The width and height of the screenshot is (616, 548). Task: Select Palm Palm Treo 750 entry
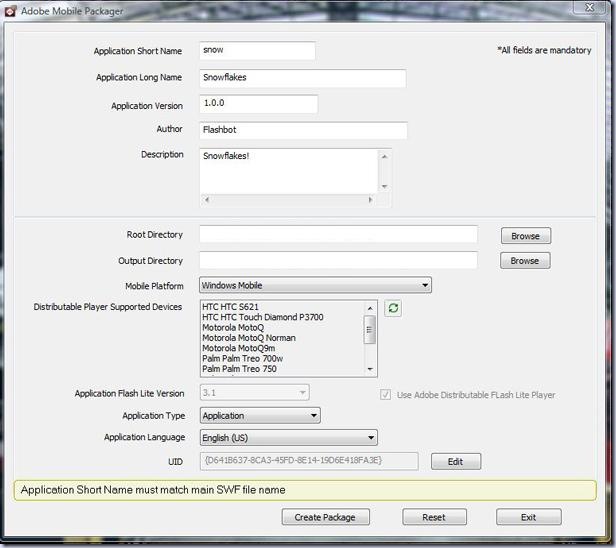284,368
